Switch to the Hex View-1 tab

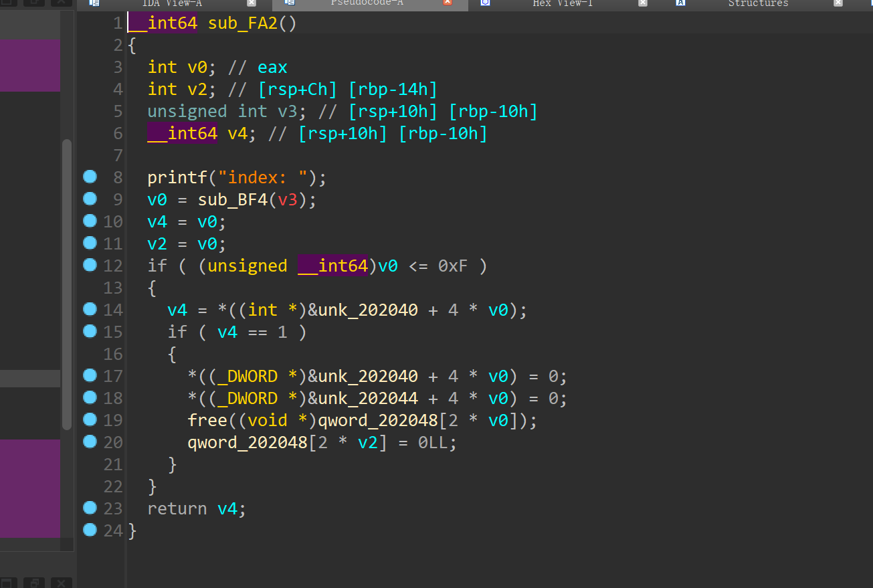562,3
